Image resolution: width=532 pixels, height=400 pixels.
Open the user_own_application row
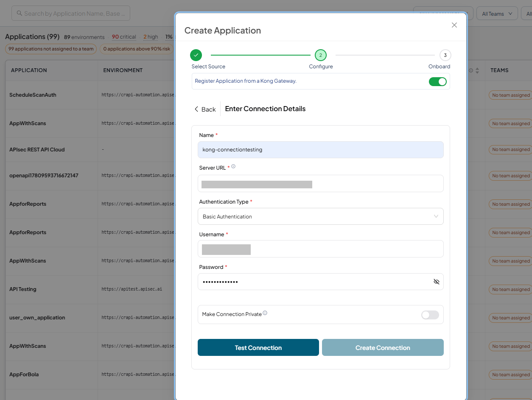(37, 318)
